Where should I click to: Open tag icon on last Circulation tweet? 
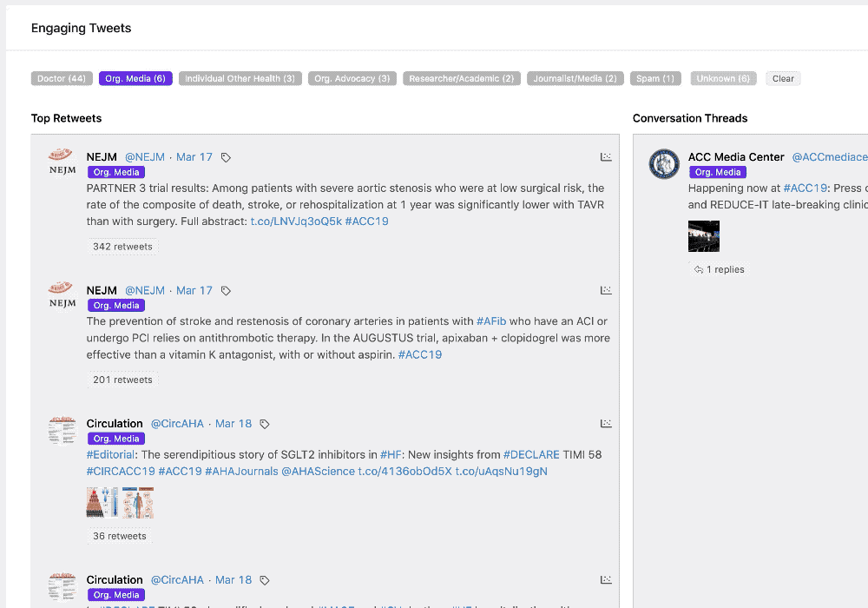pos(265,580)
